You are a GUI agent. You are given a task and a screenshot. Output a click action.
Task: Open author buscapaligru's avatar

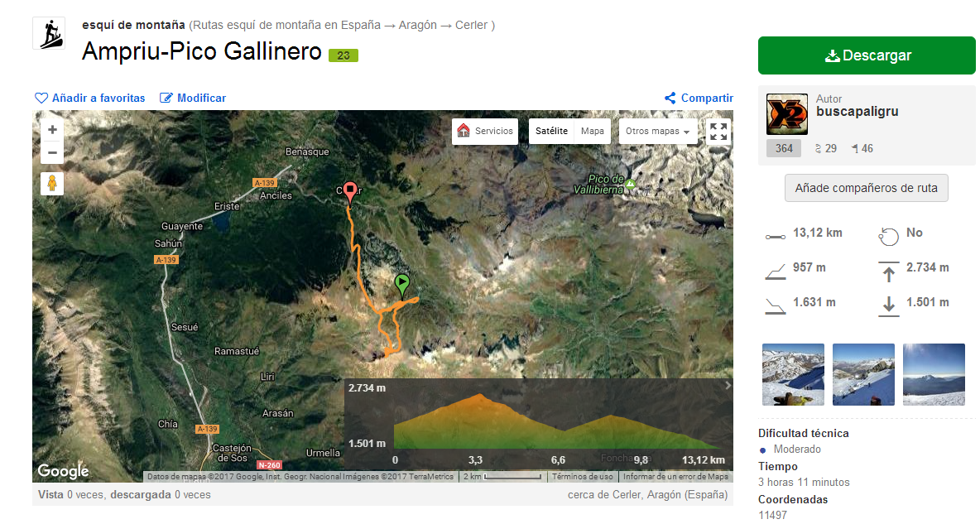[x=787, y=113]
